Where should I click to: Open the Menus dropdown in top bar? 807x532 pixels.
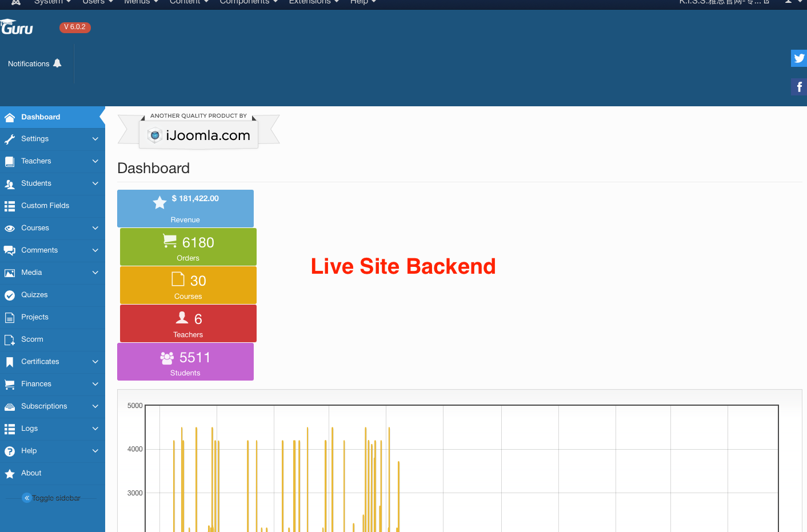141,2
